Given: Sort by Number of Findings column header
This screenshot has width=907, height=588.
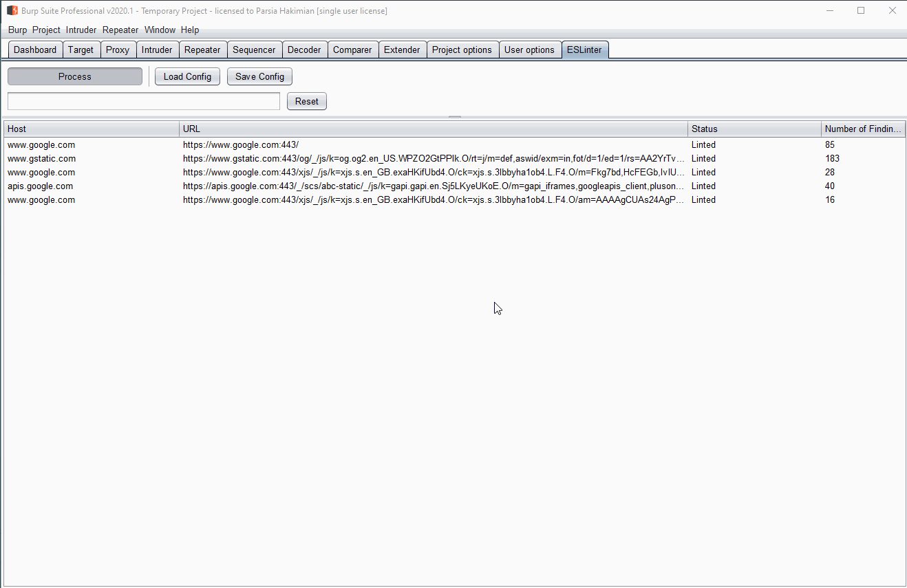Looking at the screenshot, I should pos(863,129).
